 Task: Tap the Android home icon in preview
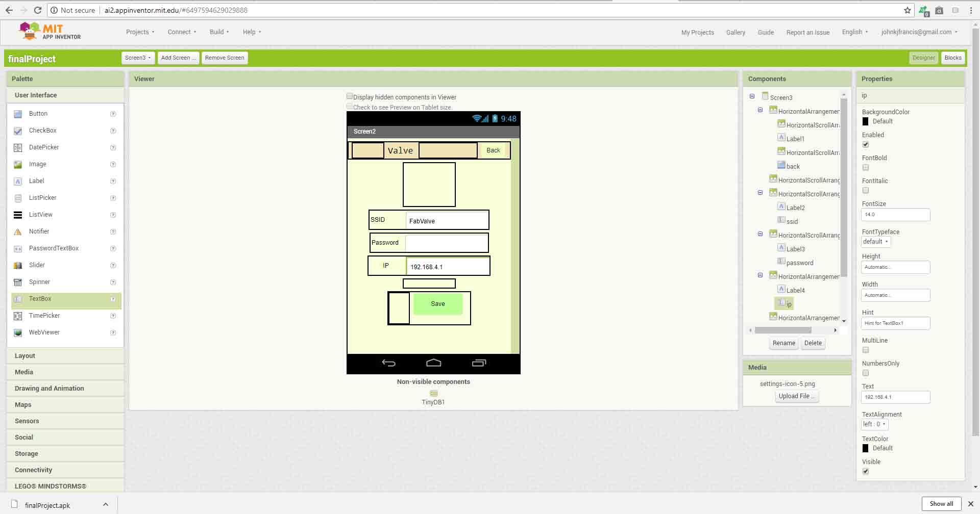pos(433,363)
